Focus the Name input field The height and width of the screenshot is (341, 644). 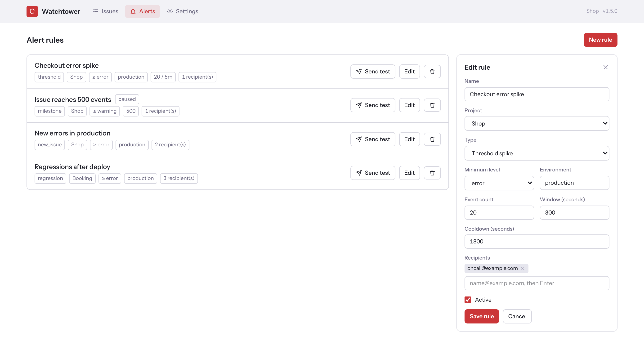537,94
